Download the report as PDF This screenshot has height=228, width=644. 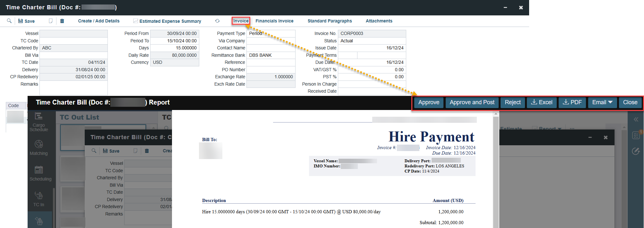572,102
